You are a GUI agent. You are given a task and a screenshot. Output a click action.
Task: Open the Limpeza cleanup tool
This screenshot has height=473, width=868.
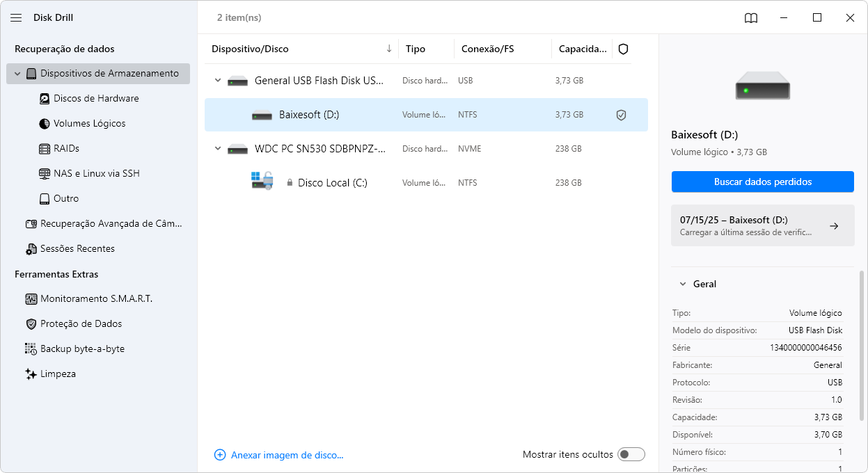pos(58,374)
